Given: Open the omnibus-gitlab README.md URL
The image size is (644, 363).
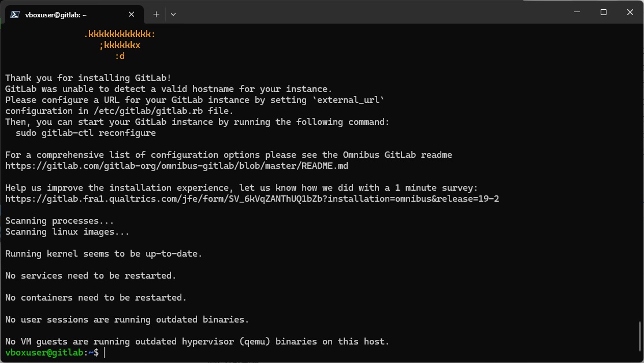Looking at the screenshot, I should (177, 166).
